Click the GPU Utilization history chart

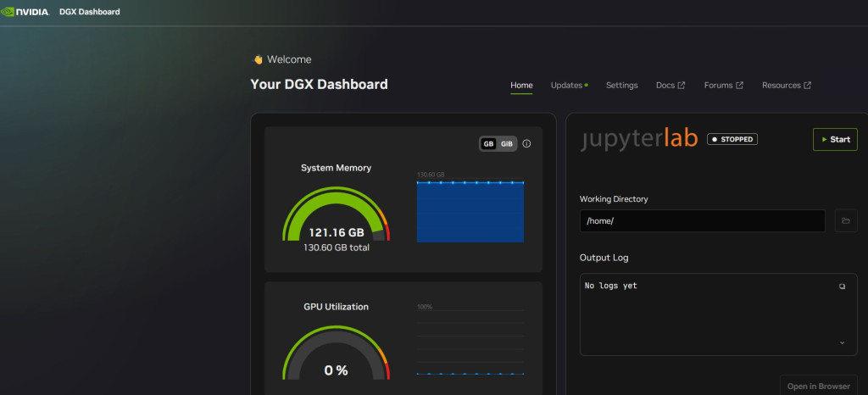click(470, 342)
